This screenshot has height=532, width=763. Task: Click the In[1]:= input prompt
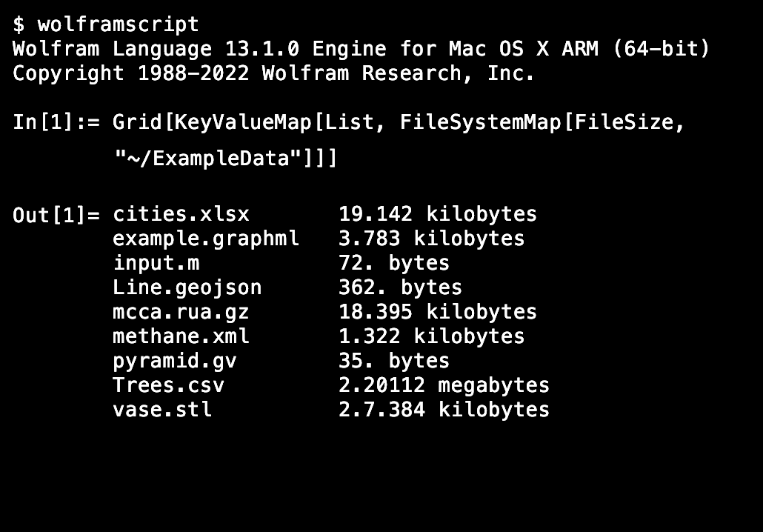(56, 122)
